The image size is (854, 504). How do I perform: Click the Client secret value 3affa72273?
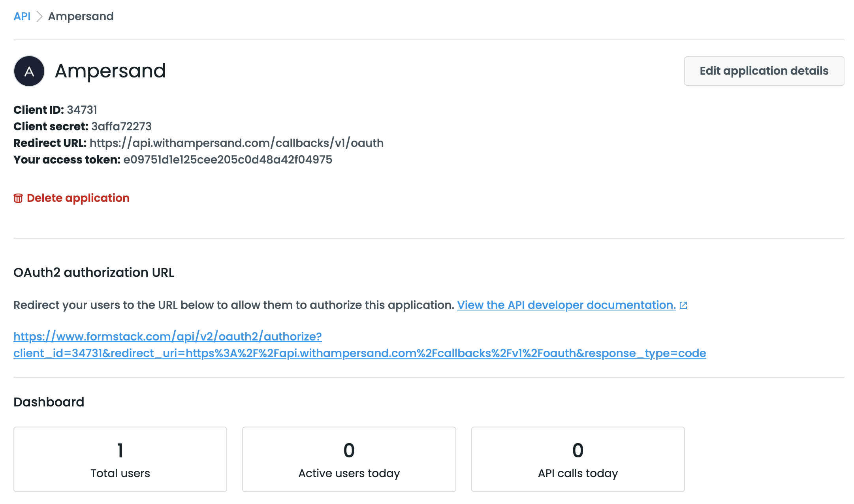121,126
